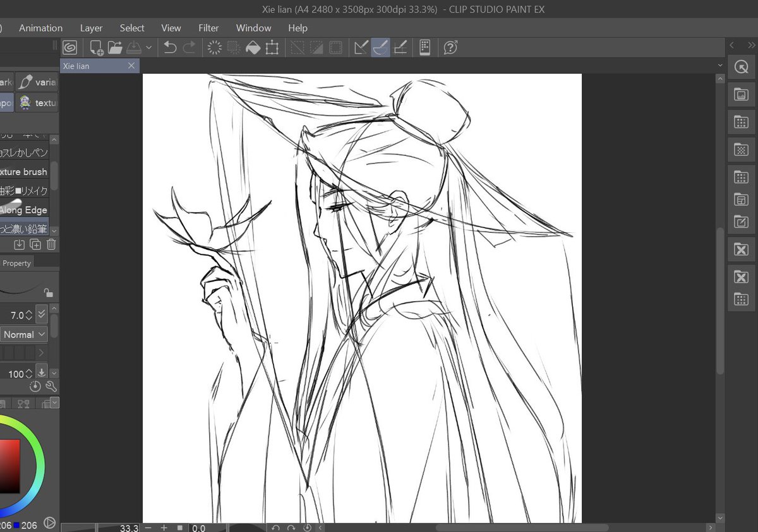Image resolution: width=758 pixels, height=532 pixels.
Task: Reset canvas rotation
Action: coord(308,528)
